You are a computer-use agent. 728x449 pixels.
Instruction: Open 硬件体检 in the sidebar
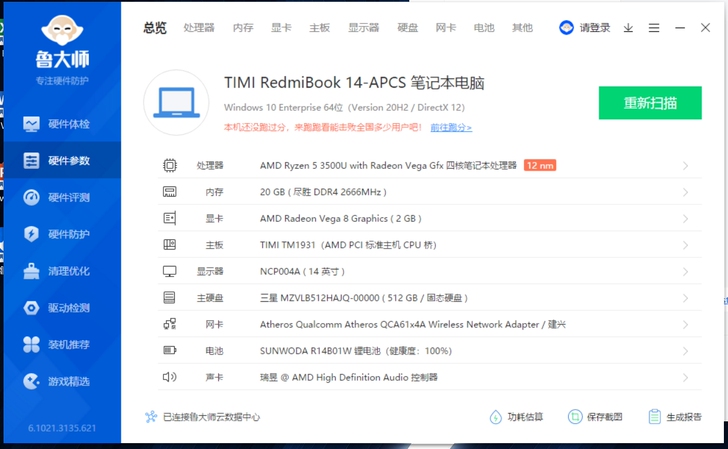(62, 124)
